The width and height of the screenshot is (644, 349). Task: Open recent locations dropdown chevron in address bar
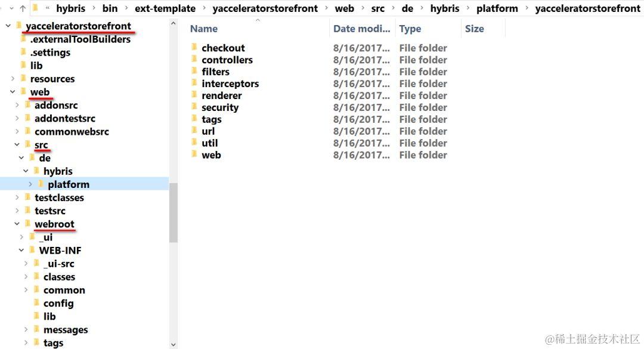coord(11,8)
